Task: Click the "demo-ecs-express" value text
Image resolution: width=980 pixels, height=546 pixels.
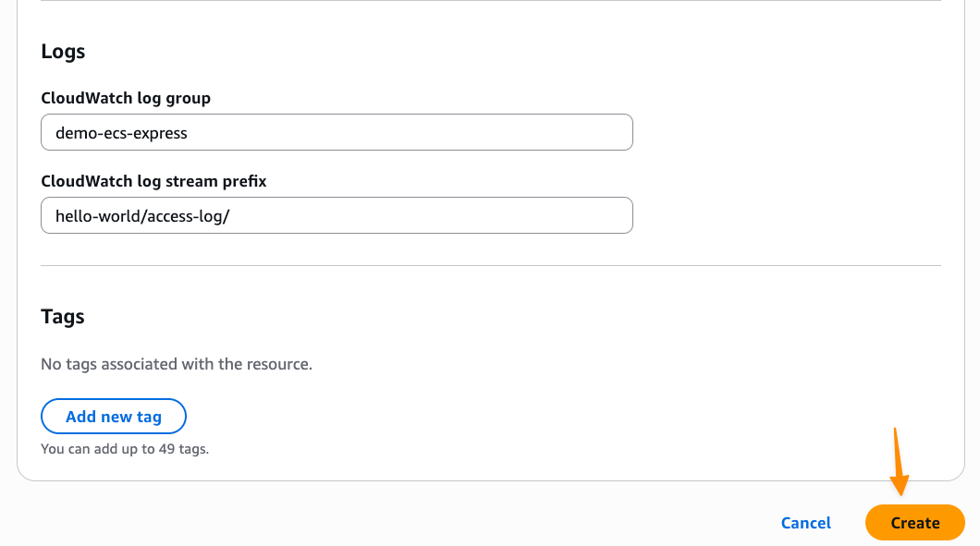Action: [x=121, y=133]
